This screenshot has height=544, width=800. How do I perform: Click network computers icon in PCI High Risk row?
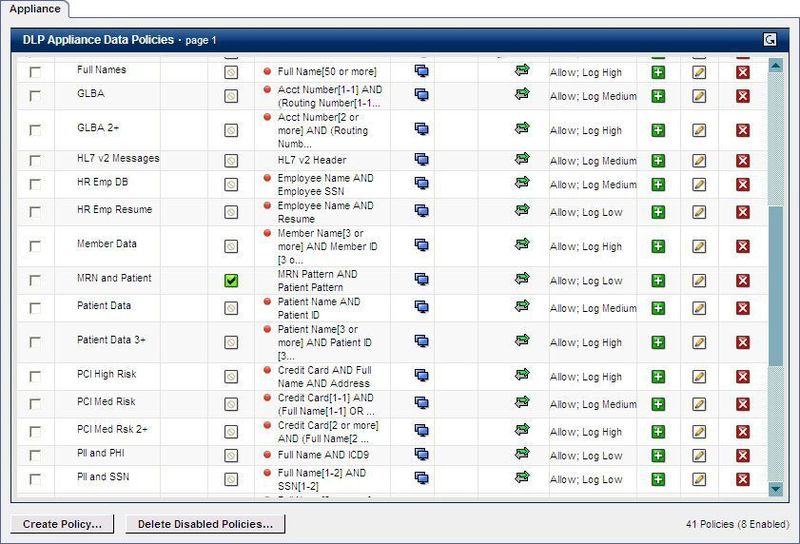coord(421,375)
